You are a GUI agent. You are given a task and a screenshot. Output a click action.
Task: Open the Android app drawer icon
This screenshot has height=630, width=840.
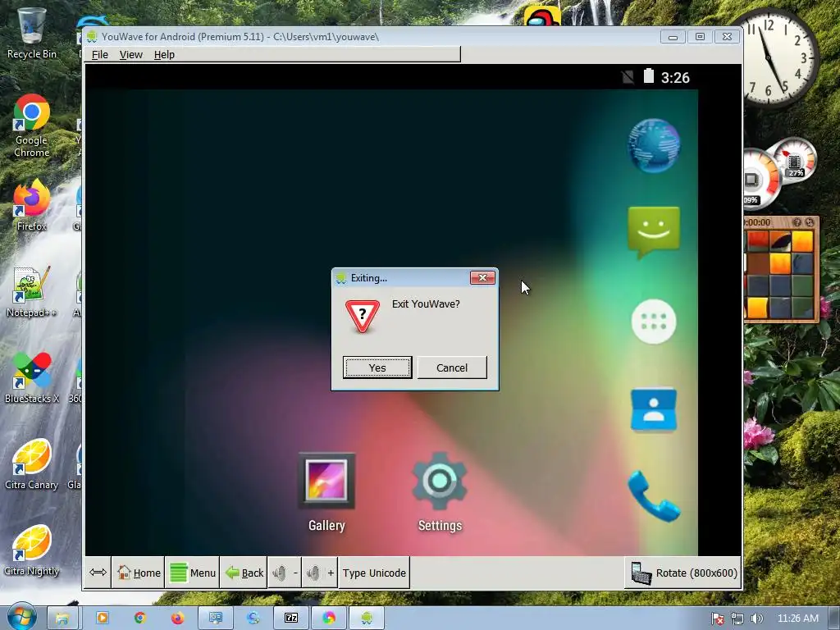pyautogui.click(x=654, y=322)
